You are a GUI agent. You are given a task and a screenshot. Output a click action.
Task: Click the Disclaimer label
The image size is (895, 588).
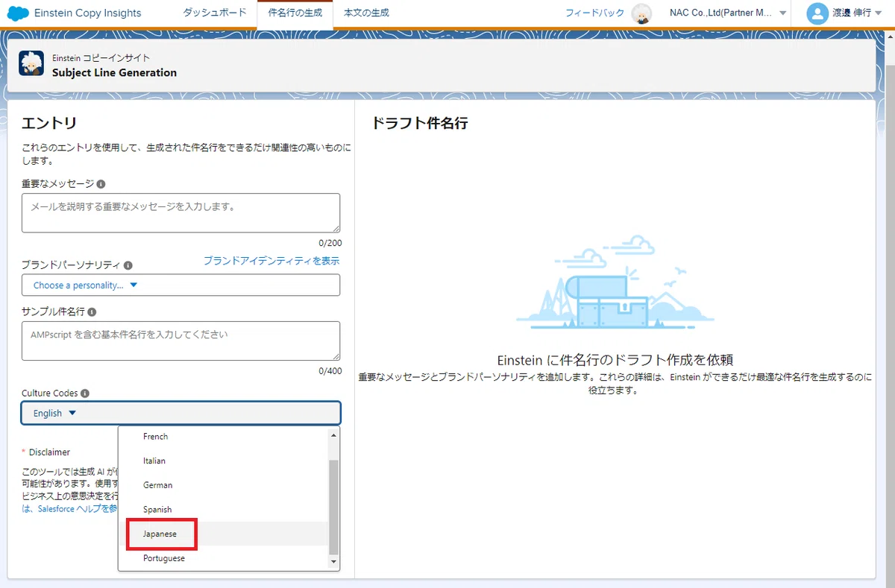point(49,452)
